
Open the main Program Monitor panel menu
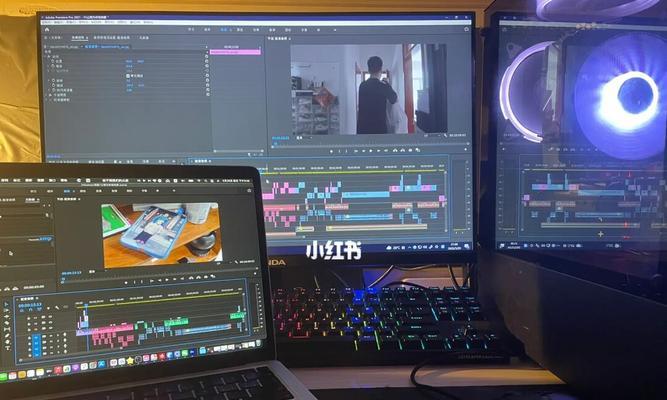(x=290, y=38)
